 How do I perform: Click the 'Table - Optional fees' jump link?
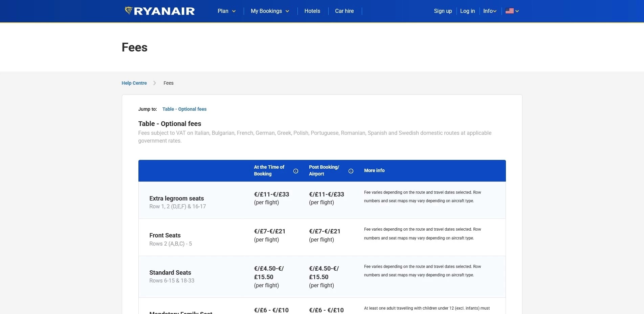pyautogui.click(x=184, y=109)
